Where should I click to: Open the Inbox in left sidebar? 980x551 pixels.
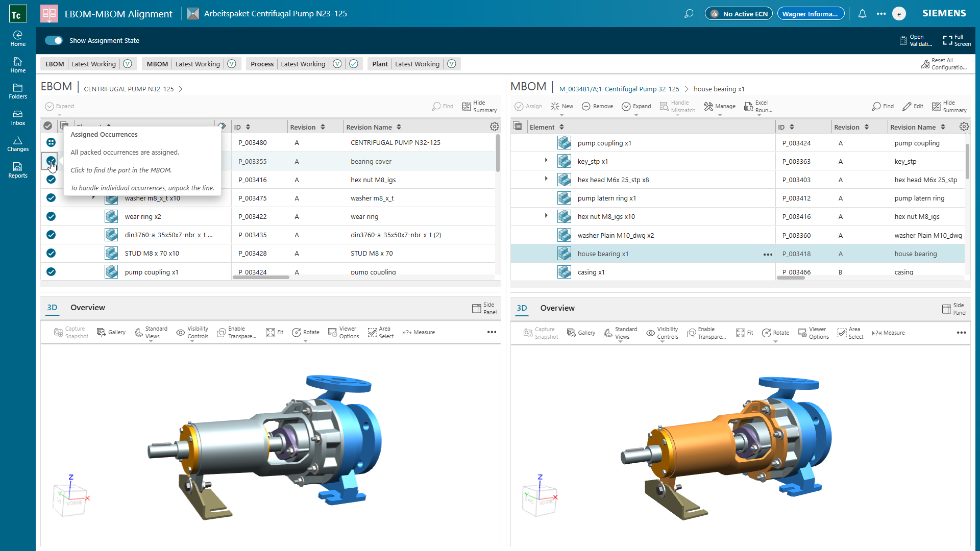point(18,117)
